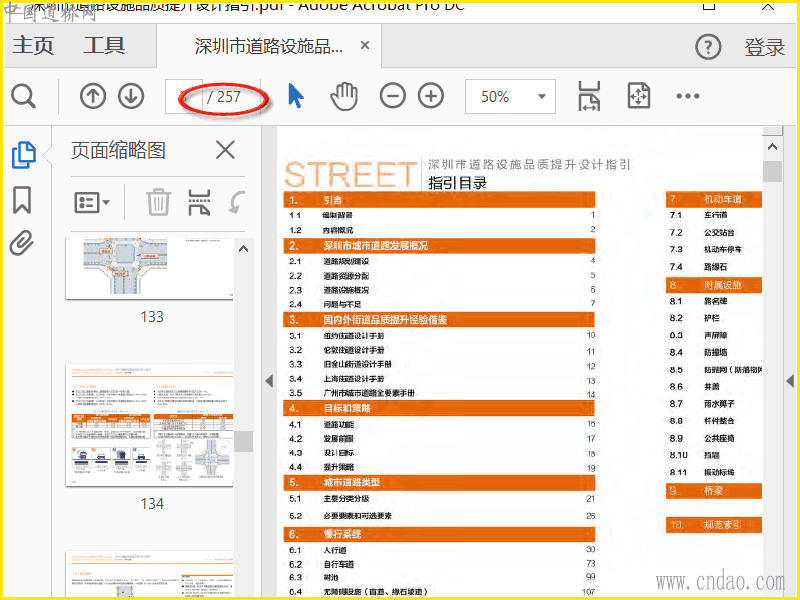Close the 页面缩略图 panel
800x600 pixels.
coord(225,151)
